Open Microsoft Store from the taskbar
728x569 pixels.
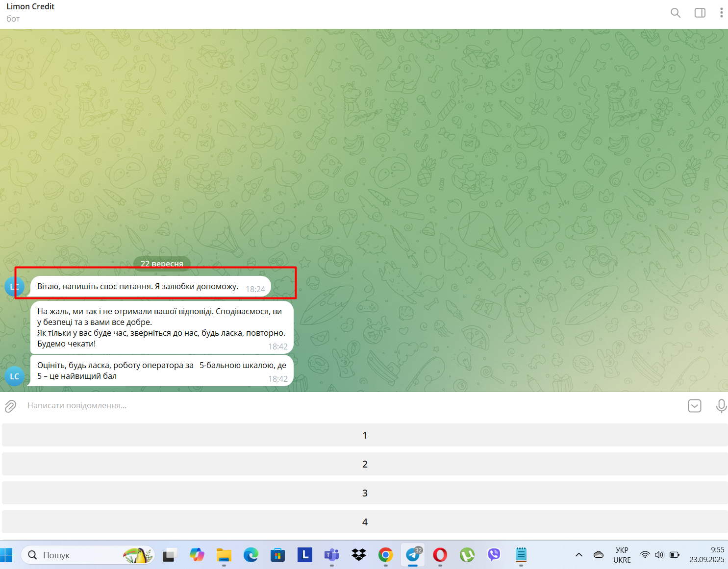pos(278,555)
